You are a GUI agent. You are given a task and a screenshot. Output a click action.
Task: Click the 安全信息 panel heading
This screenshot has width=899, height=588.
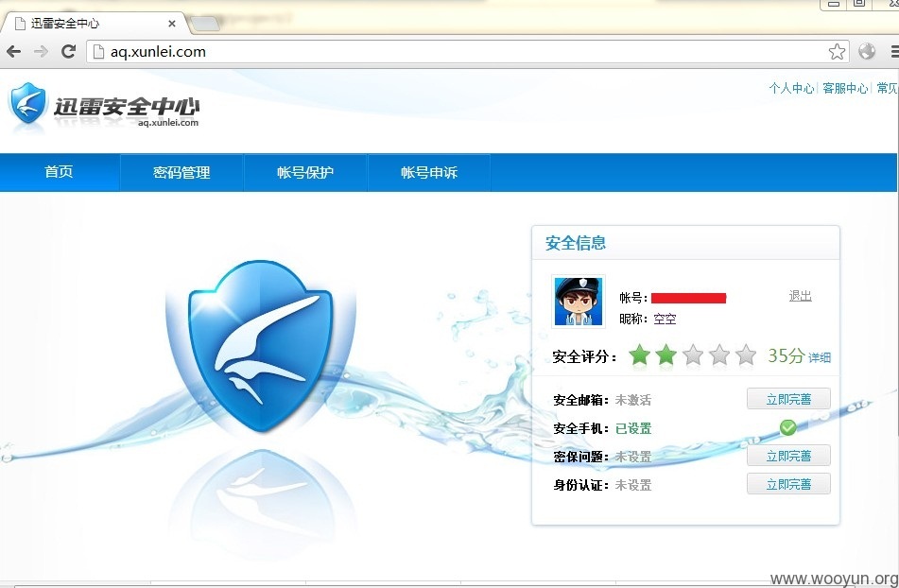(x=576, y=243)
